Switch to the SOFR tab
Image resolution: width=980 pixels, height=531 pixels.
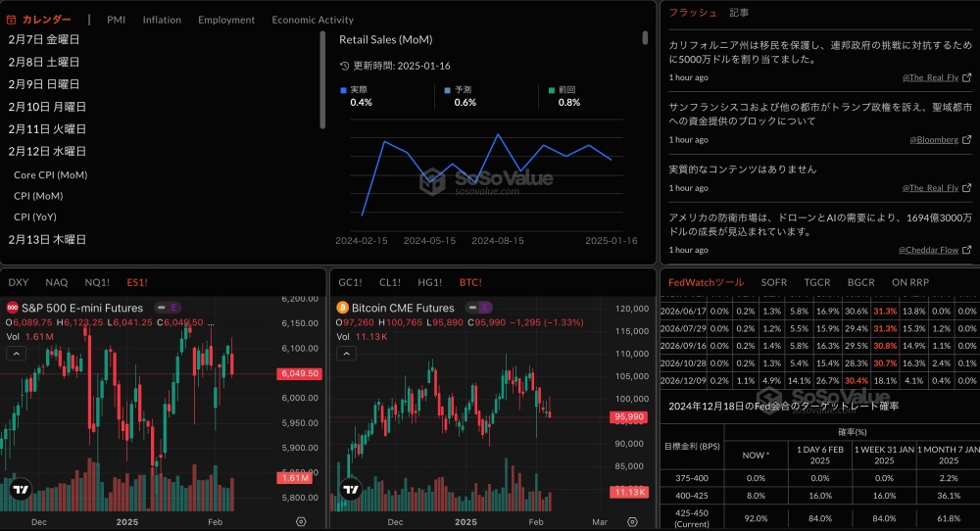tap(774, 282)
